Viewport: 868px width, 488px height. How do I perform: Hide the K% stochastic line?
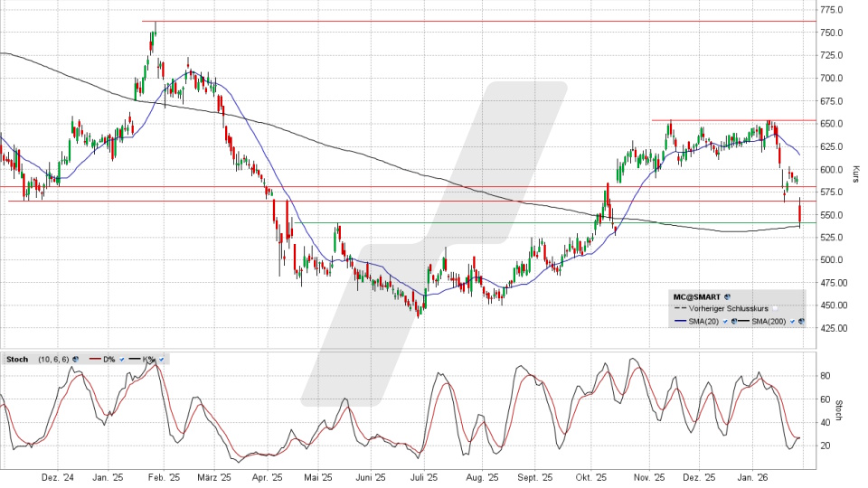pyautogui.click(x=161, y=360)
